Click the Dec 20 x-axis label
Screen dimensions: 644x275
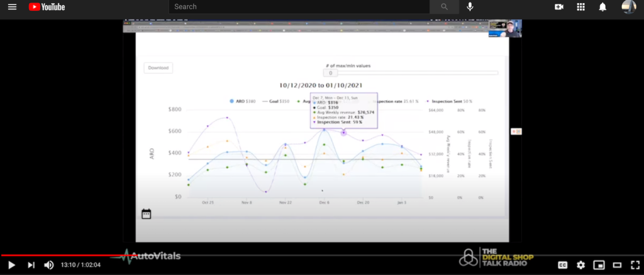click(x=363, y=202)
